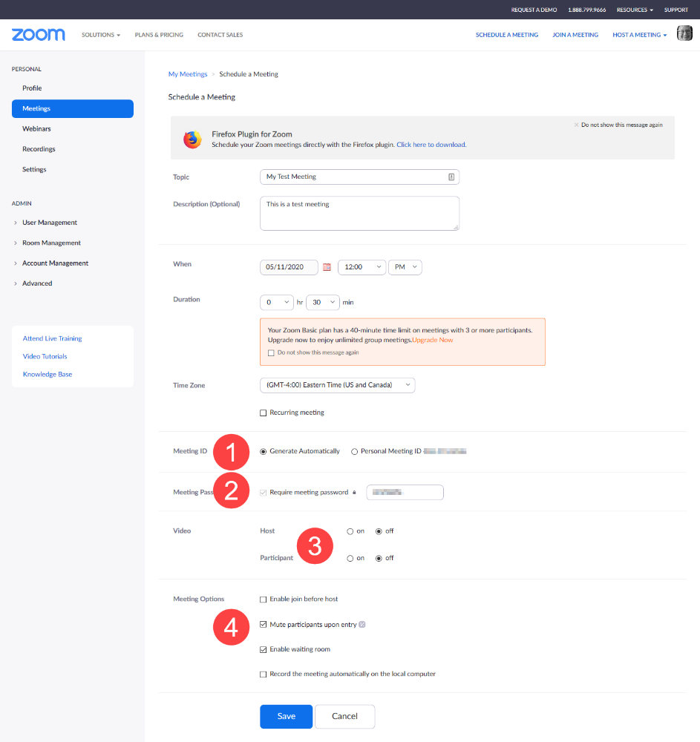Screen dimensions: 700x742
Task: Open the date picker calendar icon
Action: [x=327, y=267]
